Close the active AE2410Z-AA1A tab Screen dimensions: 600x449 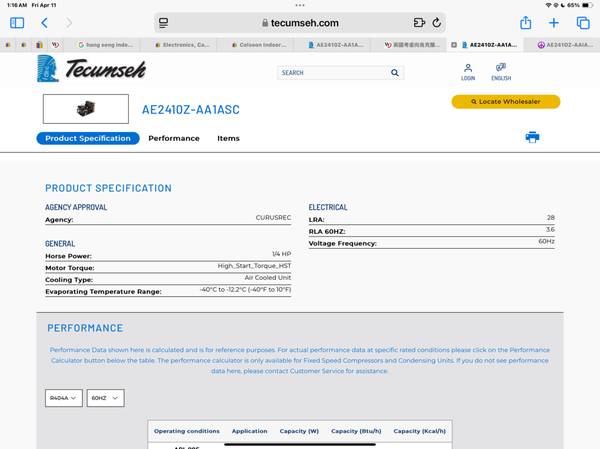[x=454, y=45]
